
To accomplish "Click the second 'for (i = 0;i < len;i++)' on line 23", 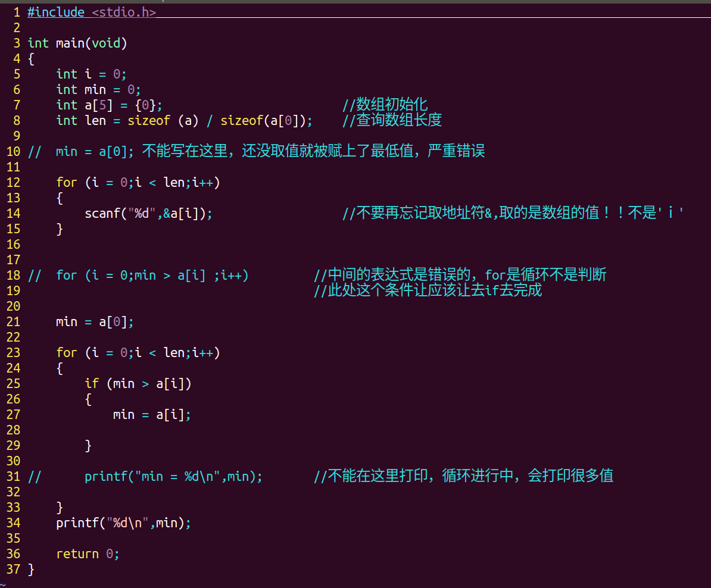I will click(x=138, y=353).
